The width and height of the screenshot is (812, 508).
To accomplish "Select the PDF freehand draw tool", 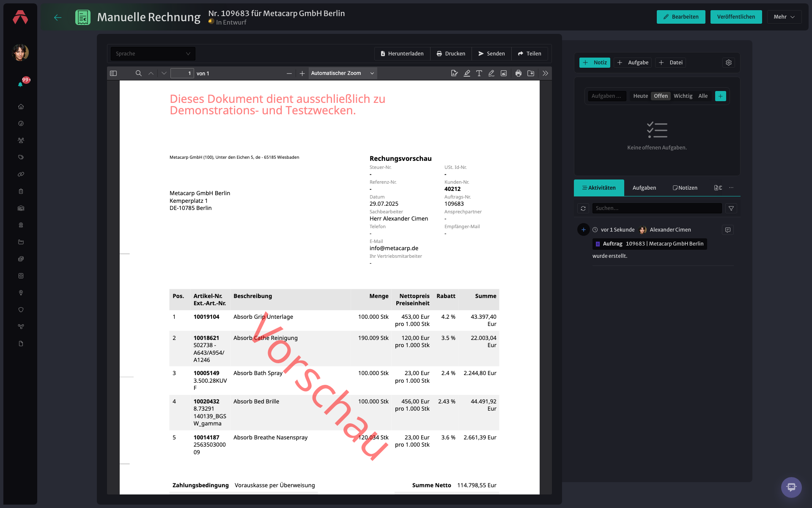I will coord(491,73).
